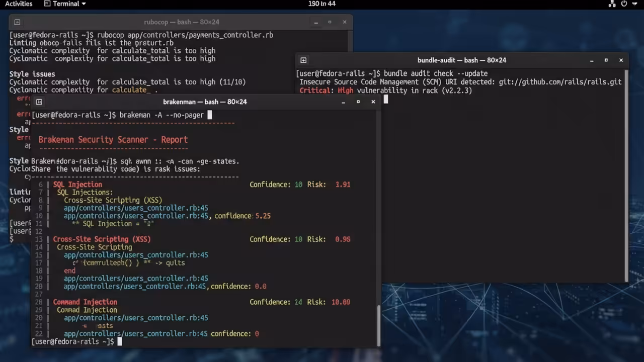Viewport: 644px width, 362px height.
Task: Click the 'Brakeman Security Scanner - Report' heading
Action: point(113,140)
